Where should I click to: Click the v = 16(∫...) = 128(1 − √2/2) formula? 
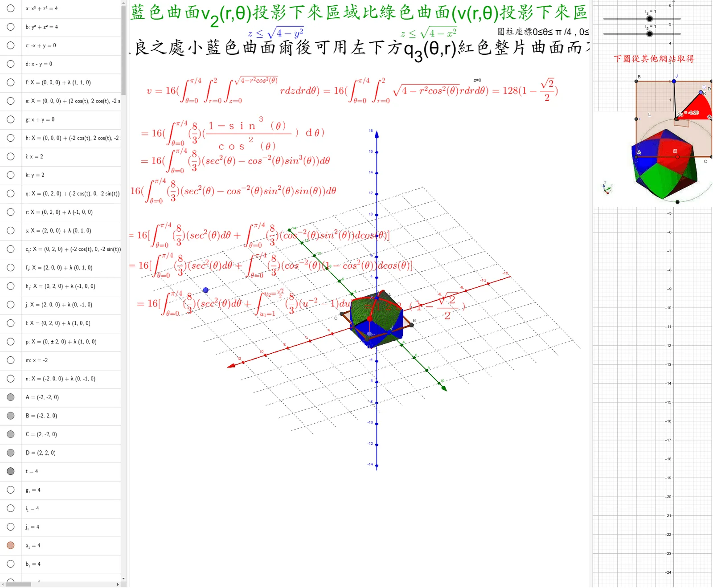pos(352,91)
